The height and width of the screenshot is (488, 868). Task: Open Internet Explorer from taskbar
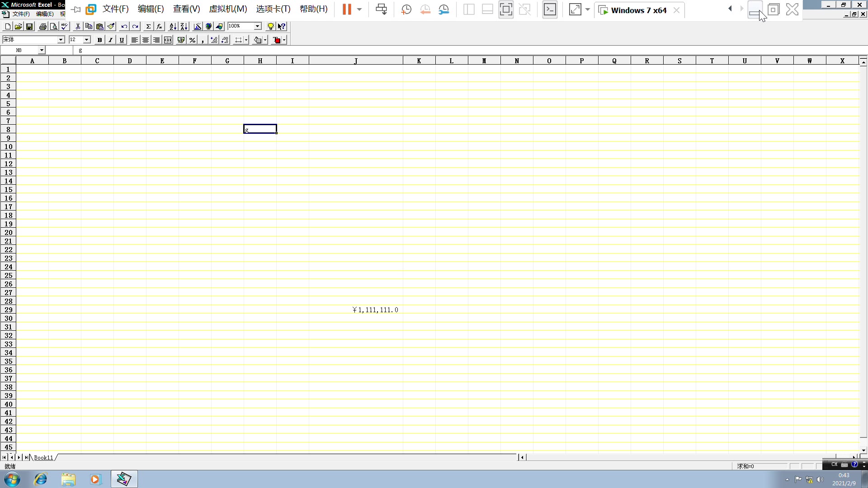[41, 479]
